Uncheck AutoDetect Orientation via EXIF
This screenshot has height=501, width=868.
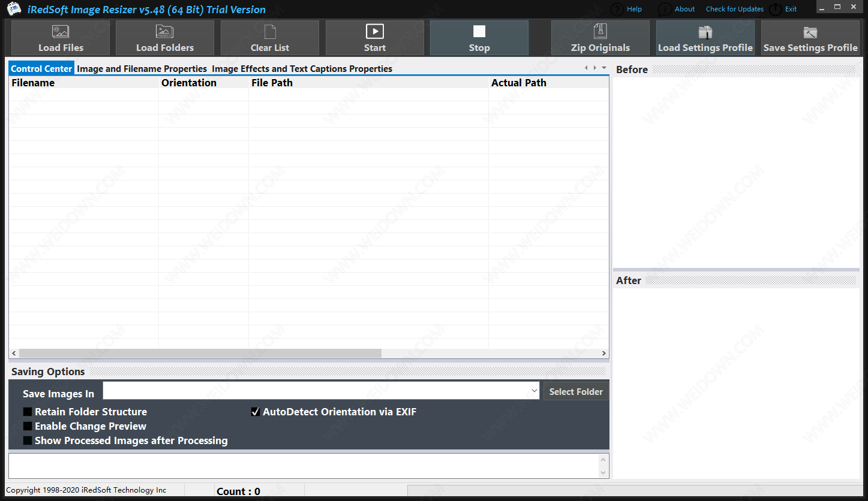click(x=256, y=412)
